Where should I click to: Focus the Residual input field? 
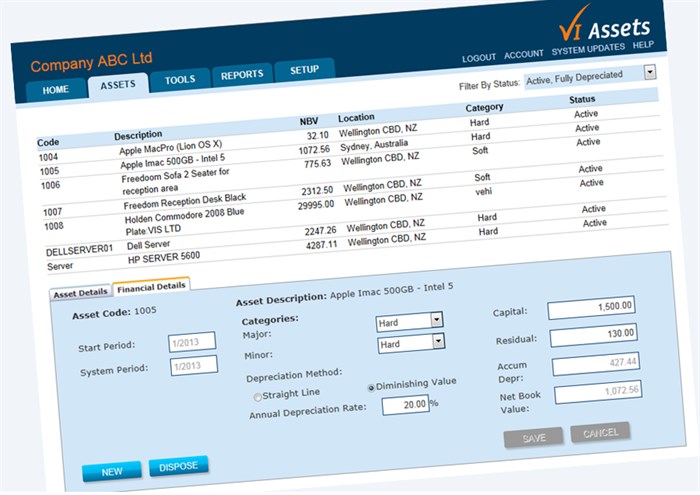594,335
